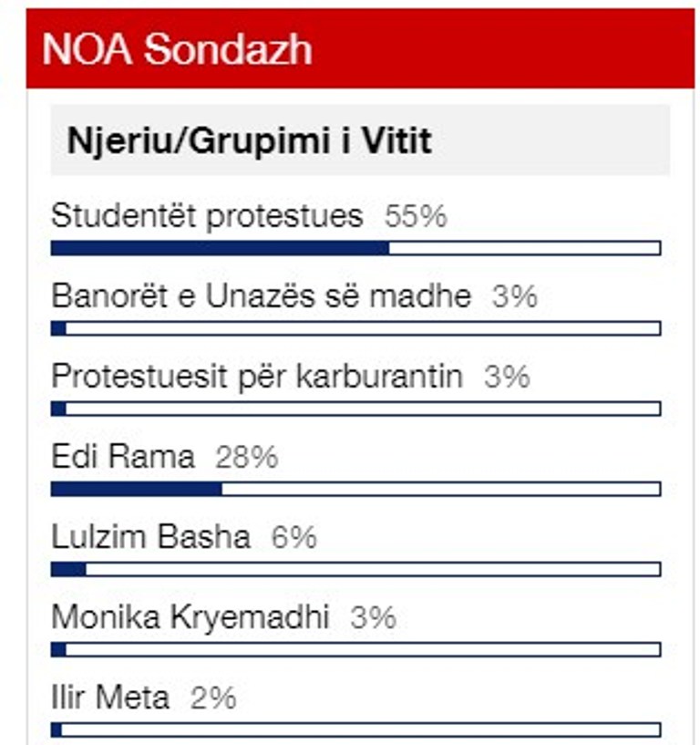The height and width of the screenshot is (745, 700).
Task: Click the Ilir Meta option label
Action: (x=109, y=698)
